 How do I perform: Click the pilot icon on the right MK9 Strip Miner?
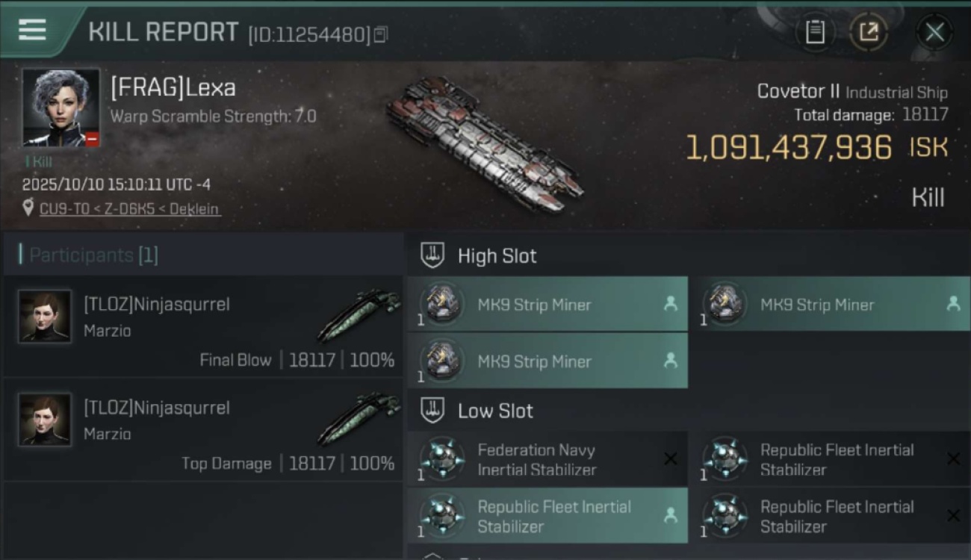[x=953, y=304]
